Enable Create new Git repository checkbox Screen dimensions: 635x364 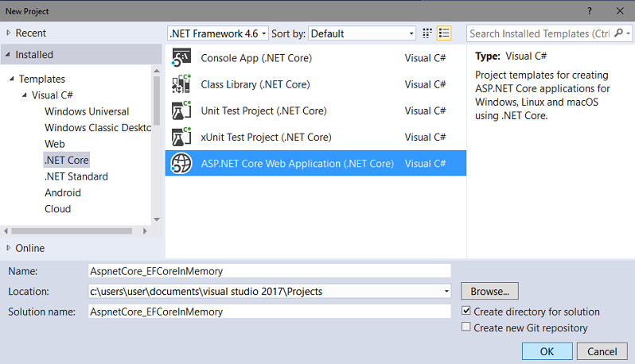click(x=466, y=327)
